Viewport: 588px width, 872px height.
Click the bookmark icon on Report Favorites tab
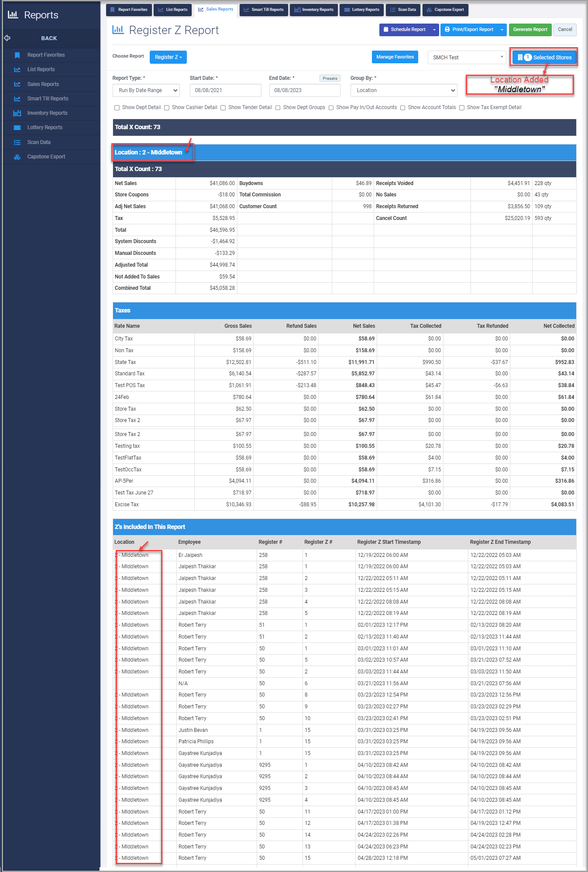pos(113,10)
